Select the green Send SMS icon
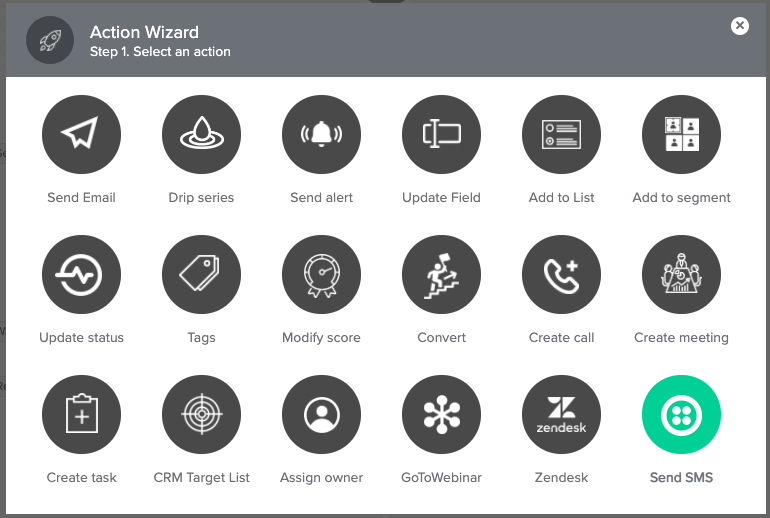The image size is (770, 518). pos(682,414)
